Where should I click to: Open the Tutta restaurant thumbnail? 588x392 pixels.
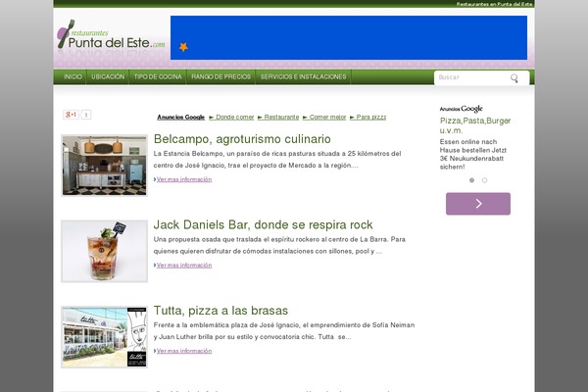coord(104,337)
